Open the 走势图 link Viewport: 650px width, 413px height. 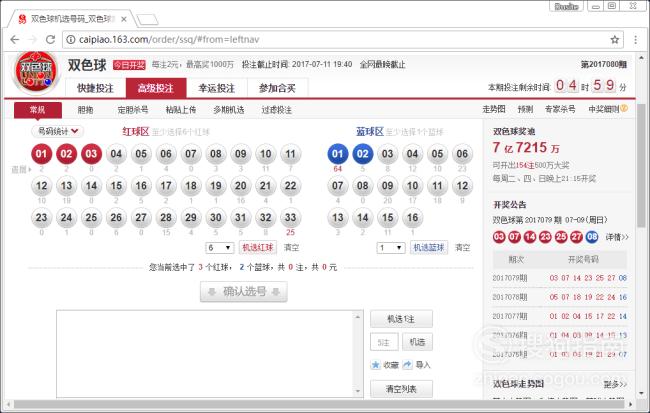point(494,109)
